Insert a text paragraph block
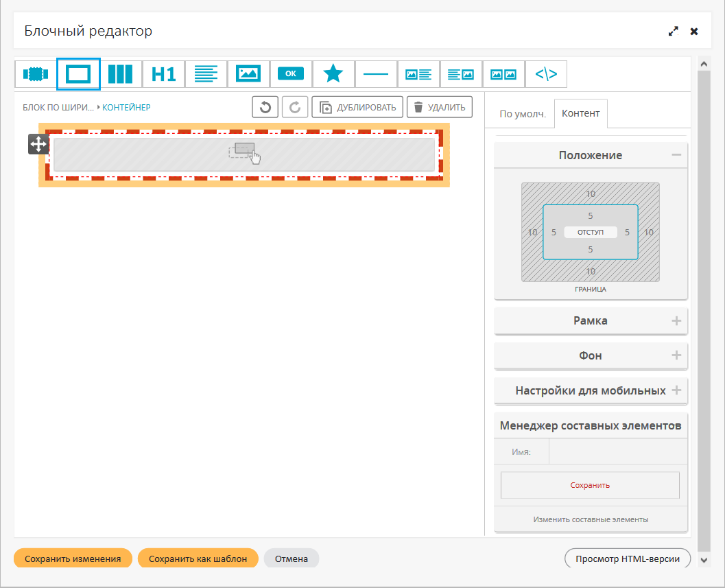 pyautogui.click(x=206, y=74)
